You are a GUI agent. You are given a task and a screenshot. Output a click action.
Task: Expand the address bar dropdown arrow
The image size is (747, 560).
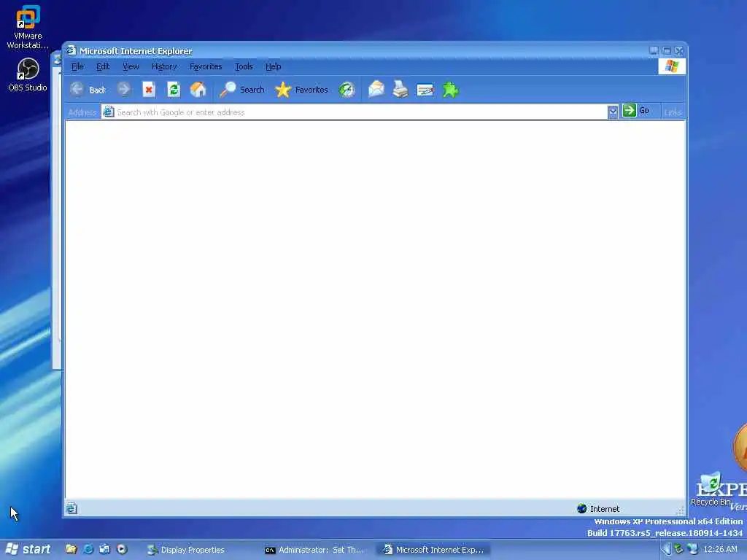(x=613, y=112)
